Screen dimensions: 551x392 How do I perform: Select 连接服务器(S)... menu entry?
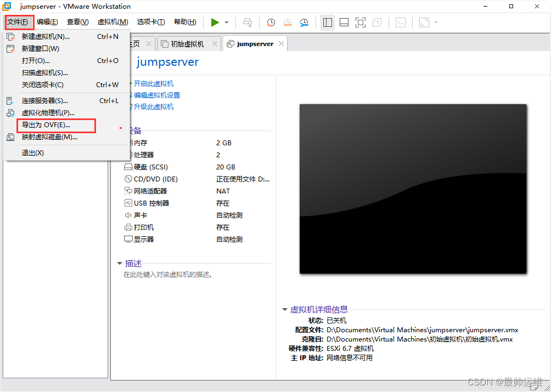[x=67, y=101]
